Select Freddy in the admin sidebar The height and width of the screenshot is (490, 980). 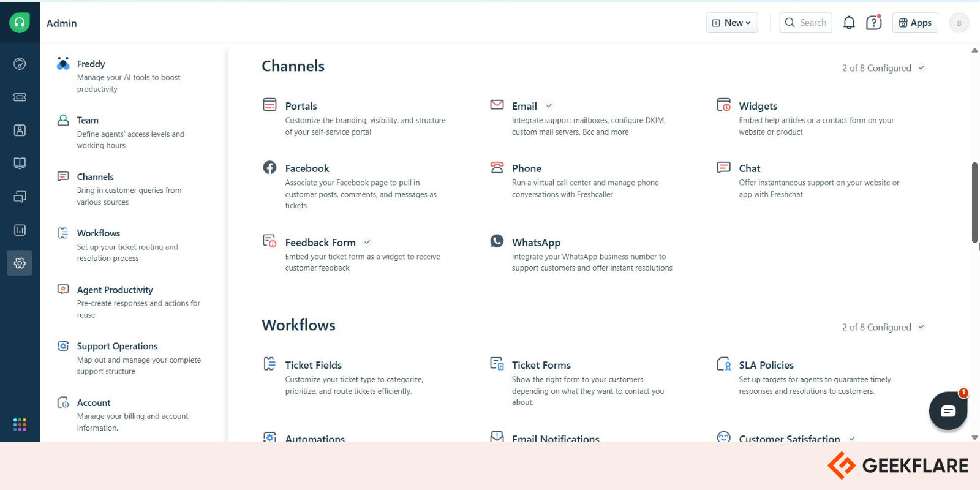point(91,64)
